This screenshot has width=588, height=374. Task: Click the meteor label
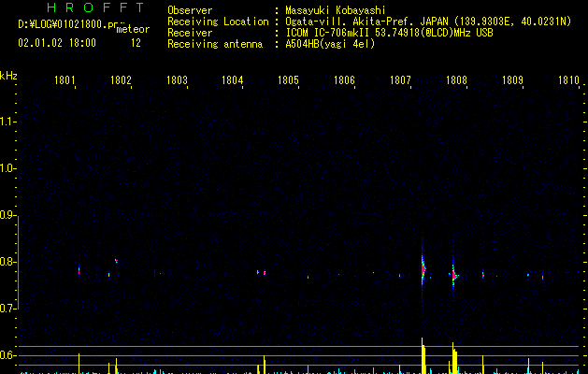pos(133,29)
